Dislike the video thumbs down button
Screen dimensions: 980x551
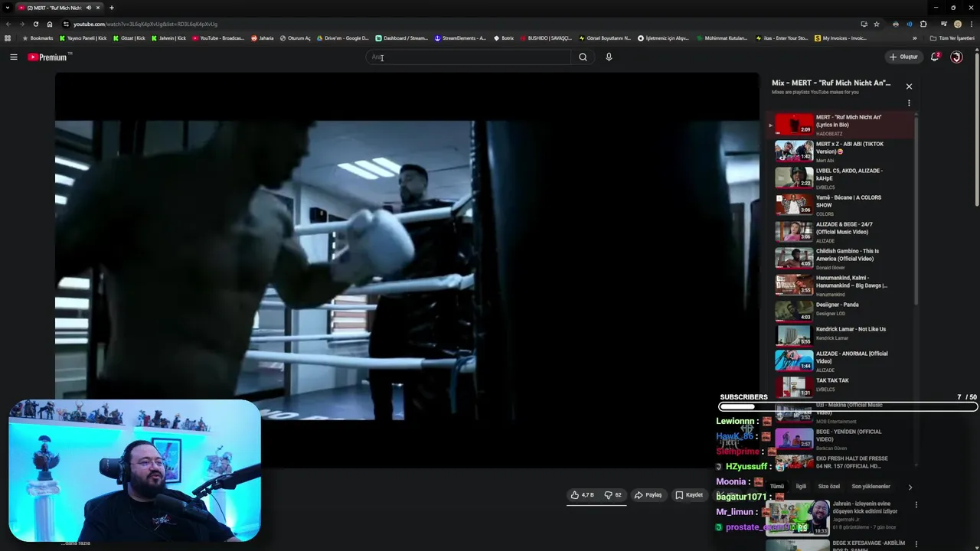click(x=612, y=495)
